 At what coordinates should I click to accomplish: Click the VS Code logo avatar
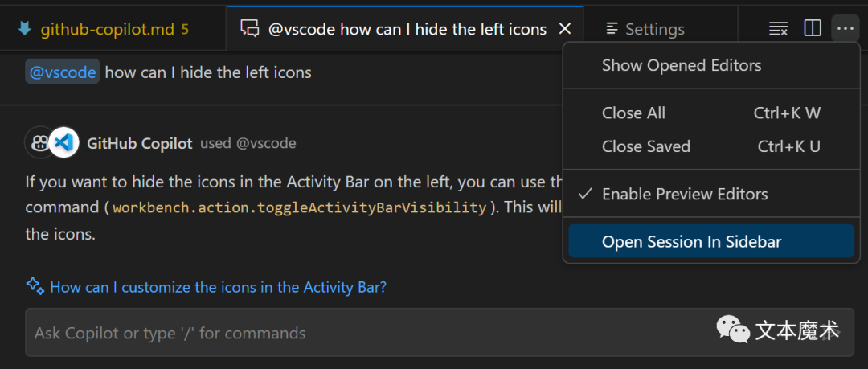tap(63, 143)
